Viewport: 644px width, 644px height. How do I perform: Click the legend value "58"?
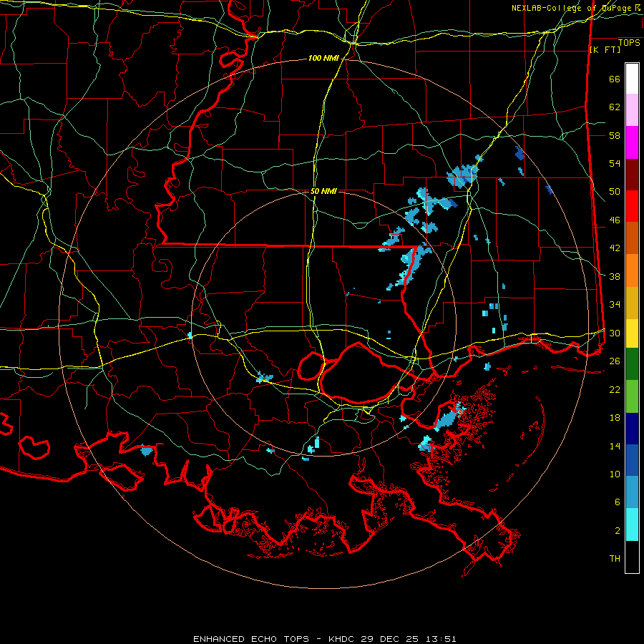click(x=615, y=135)
